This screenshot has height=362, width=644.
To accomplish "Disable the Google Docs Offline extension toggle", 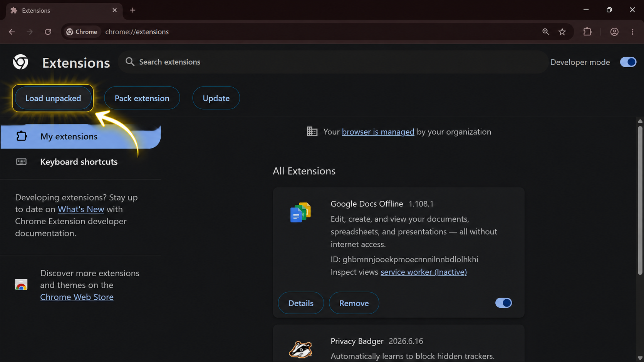I will click(503, 303).
